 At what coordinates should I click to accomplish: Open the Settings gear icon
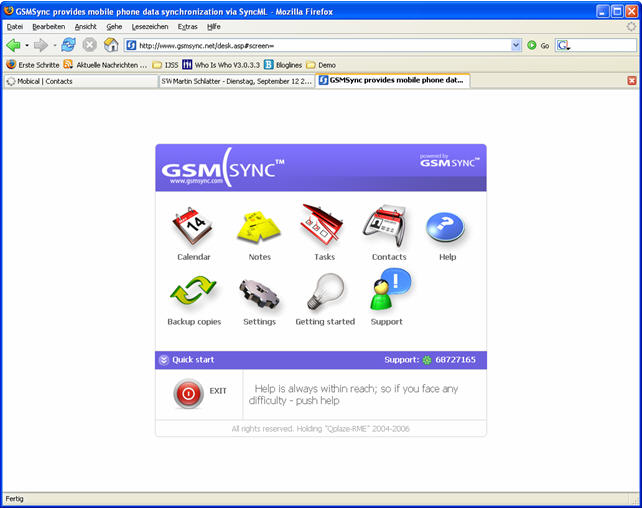coord(259,293)
